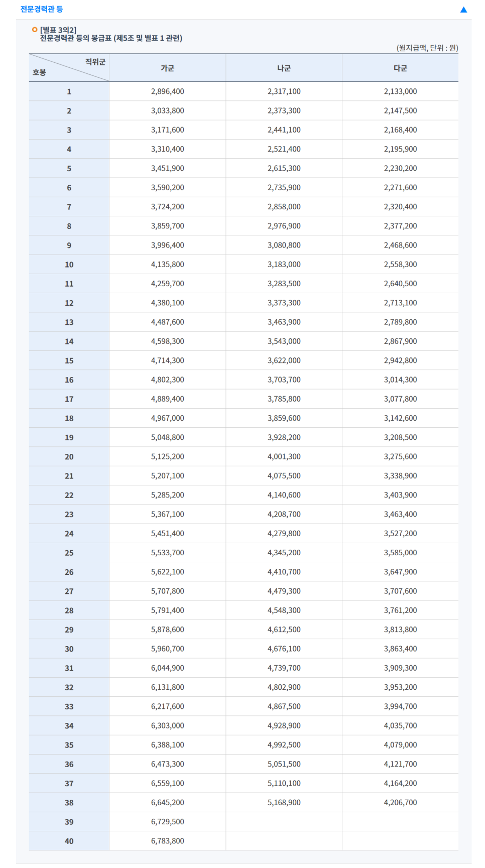
Task: Click the unit note 월지급액, 단위 : 원
Action: tap(427, 48)
